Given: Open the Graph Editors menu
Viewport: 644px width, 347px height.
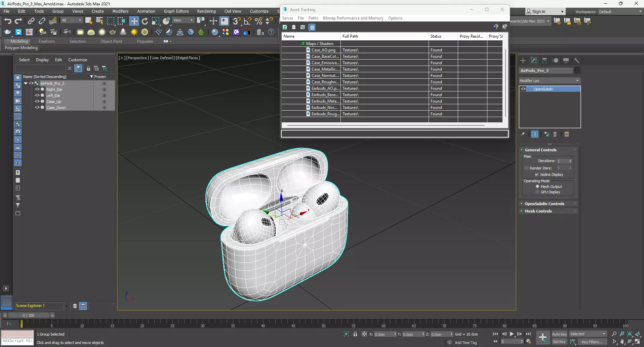Looking at the screenshot, I should click(x=176, y=11).
